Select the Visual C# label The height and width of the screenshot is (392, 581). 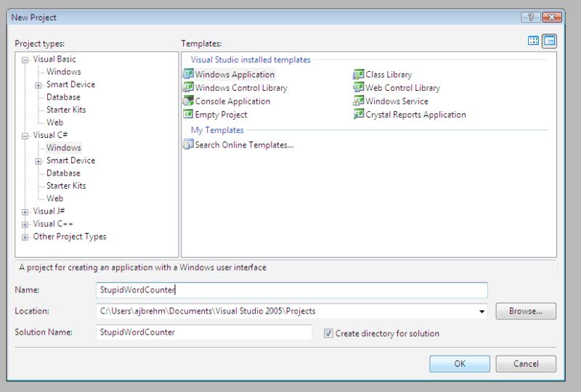click(x=50, y=135)
